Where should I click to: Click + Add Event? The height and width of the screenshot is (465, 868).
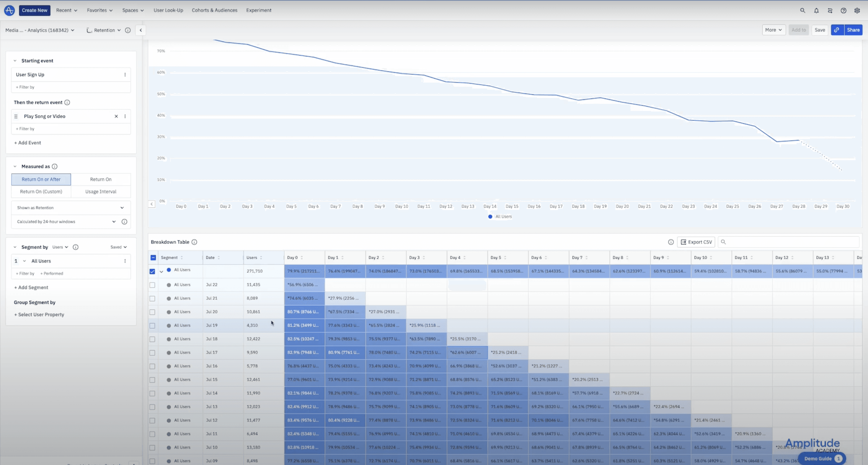[x=28, y=143]
